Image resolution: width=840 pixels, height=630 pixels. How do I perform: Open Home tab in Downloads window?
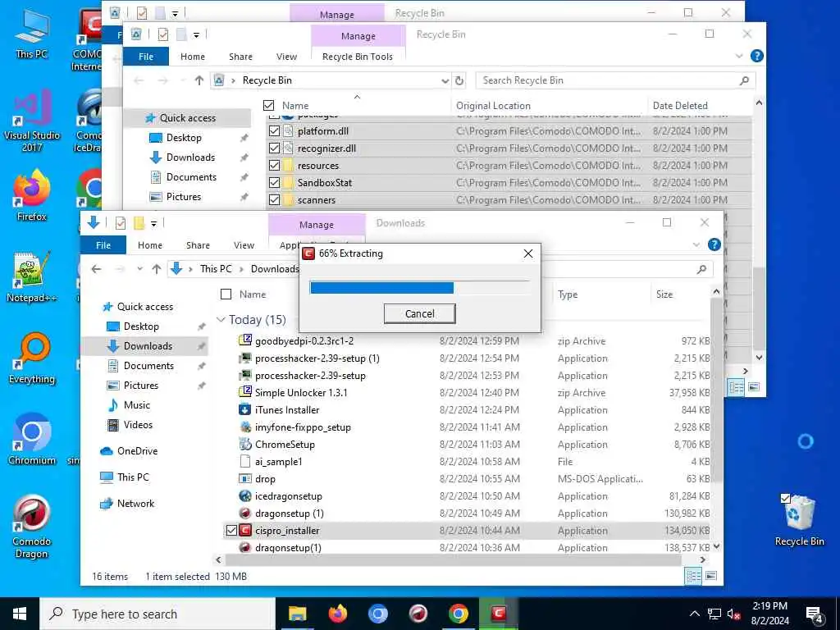[150, 244]
